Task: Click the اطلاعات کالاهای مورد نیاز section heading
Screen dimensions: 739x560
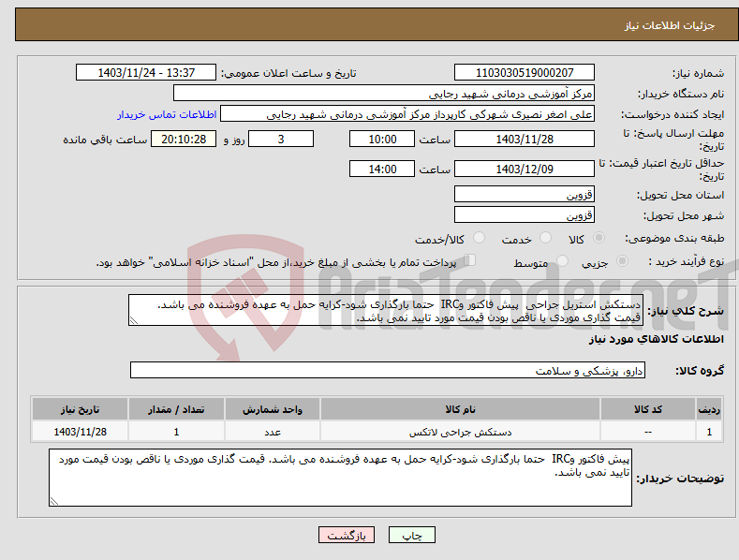Action: (x=656, y=339)
